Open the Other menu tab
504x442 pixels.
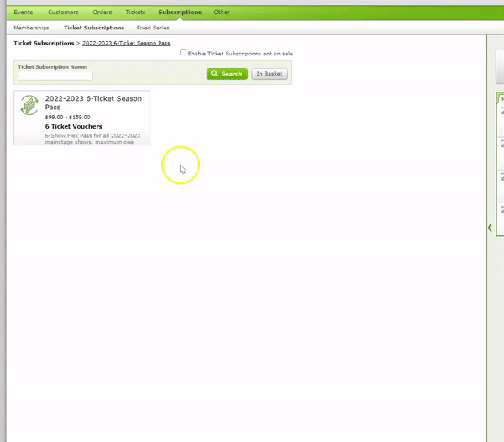(x=222, y=13)
